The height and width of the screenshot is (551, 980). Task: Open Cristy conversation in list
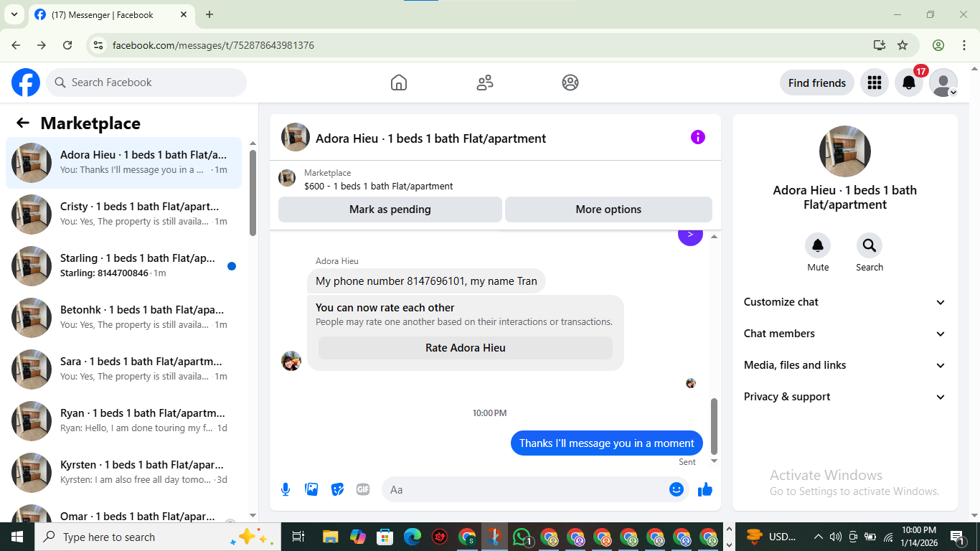(x=123, y=215)
